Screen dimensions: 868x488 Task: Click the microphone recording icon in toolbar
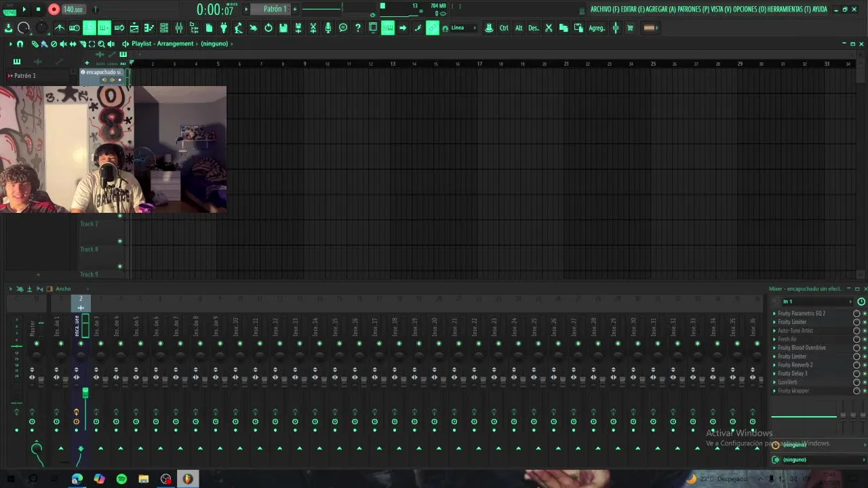(328, 28)
